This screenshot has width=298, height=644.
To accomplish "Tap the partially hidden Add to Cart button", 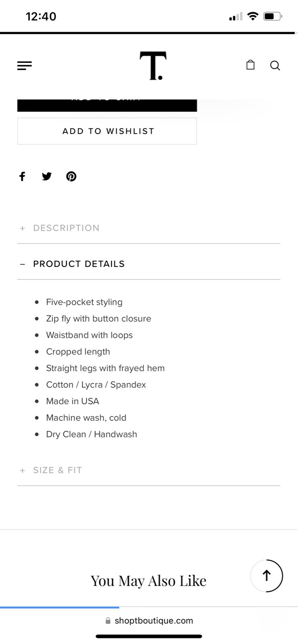I will click(107, 105).
